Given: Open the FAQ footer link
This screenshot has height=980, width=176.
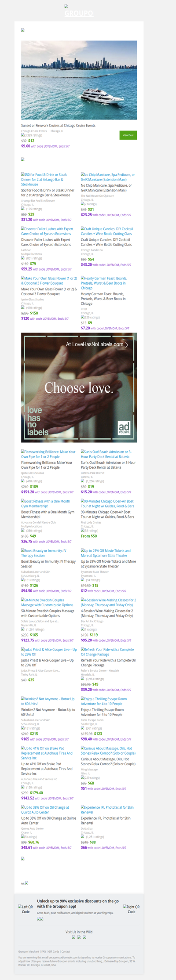Looking at the screenshot, I should point(44,951).
